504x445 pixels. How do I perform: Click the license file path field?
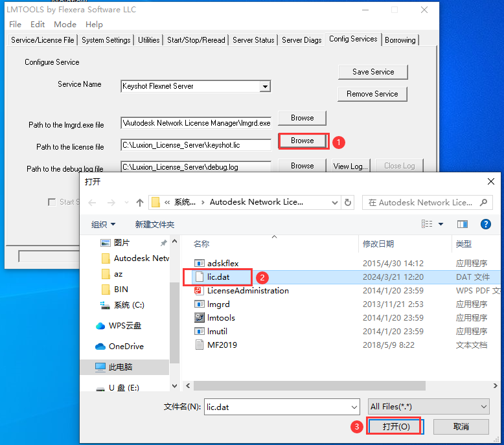(196, 145)
